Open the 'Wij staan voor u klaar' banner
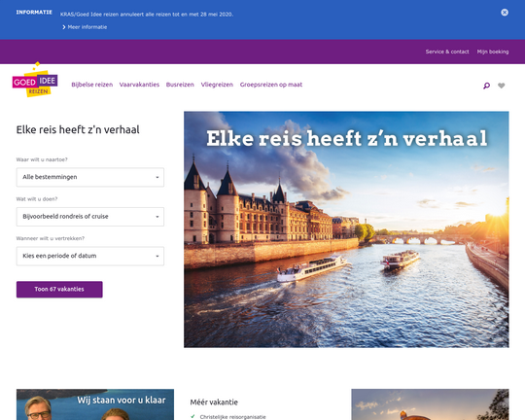The image size is (525, 420). click(x=95, y=404)
